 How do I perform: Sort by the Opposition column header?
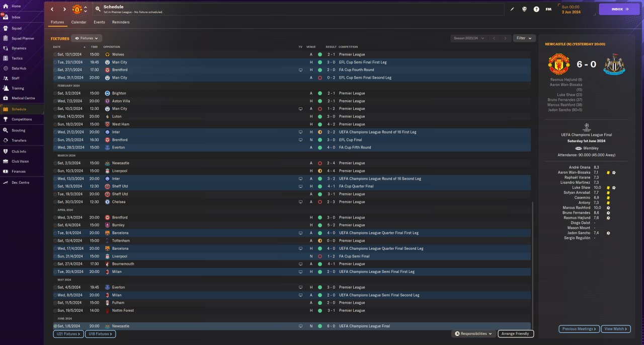click(112, 47)
